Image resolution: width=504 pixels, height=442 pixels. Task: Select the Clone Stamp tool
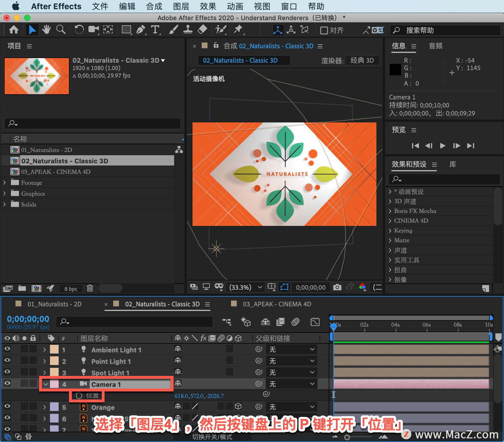pyautogui.click(x=188, y=30)
